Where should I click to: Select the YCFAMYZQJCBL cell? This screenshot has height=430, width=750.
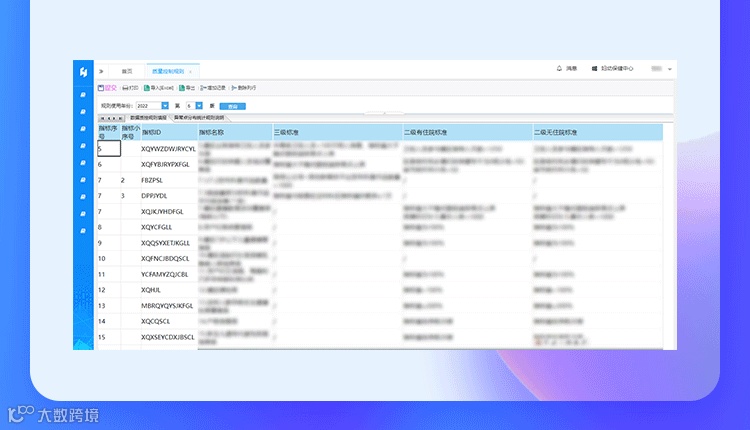(x=169, y=274)
